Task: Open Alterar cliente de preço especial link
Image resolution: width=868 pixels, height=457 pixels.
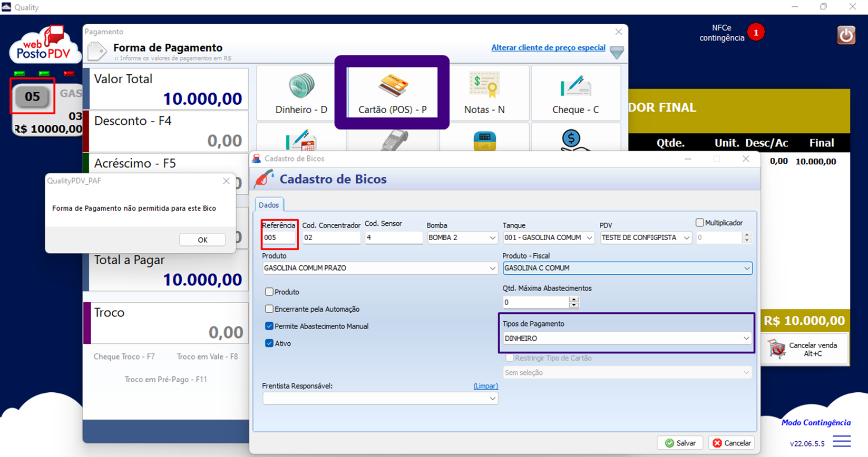Action: (x=548, y=47)
